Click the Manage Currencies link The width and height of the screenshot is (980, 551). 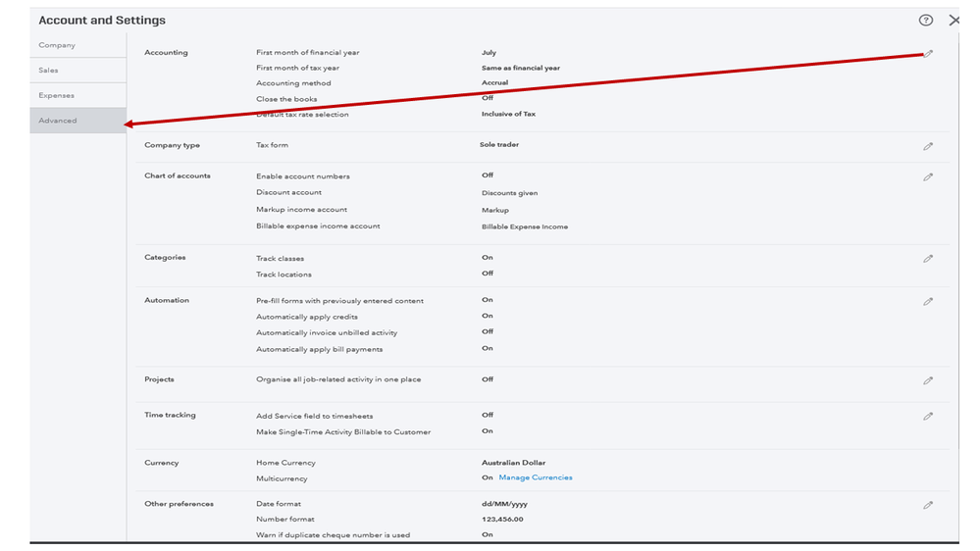click(536, 477)
